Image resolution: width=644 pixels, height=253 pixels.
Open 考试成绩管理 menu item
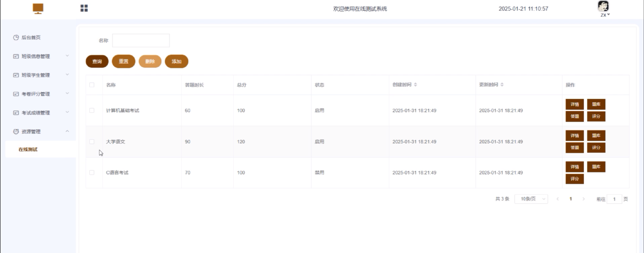[35, 113]
